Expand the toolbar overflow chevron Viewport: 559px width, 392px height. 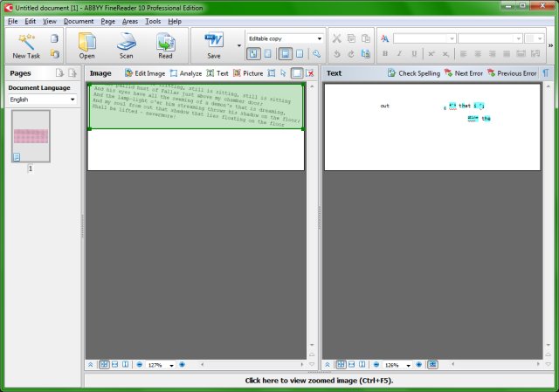(x=551, y=45)
